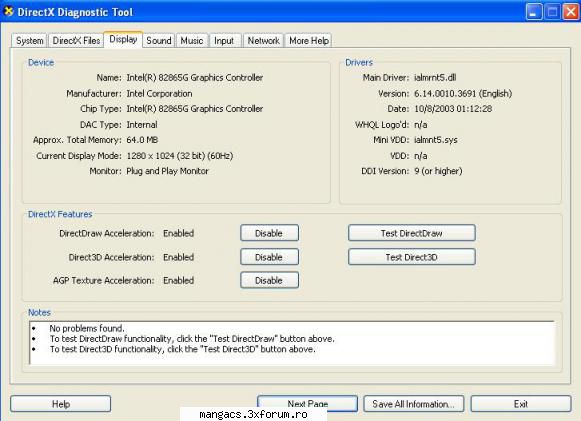Viewport: 581px width, 421px height.
Task: Disable DirectDraw Acceleration
Action: (269, 233)
